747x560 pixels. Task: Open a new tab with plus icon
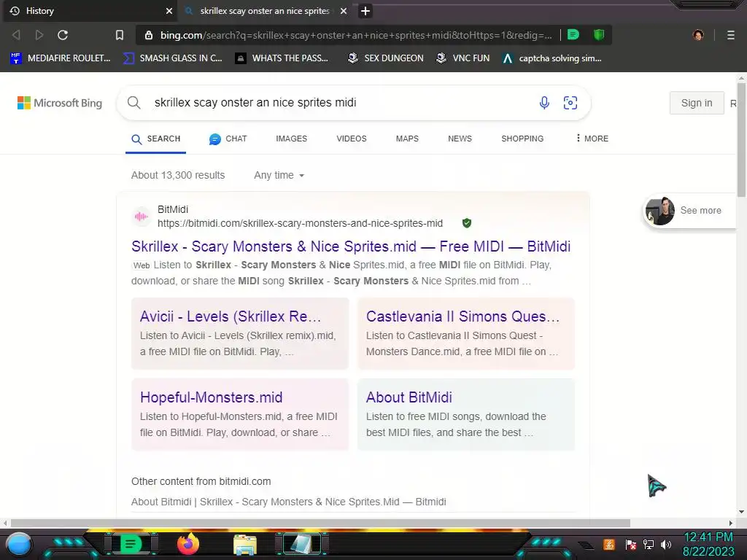(x=365, y=11)
